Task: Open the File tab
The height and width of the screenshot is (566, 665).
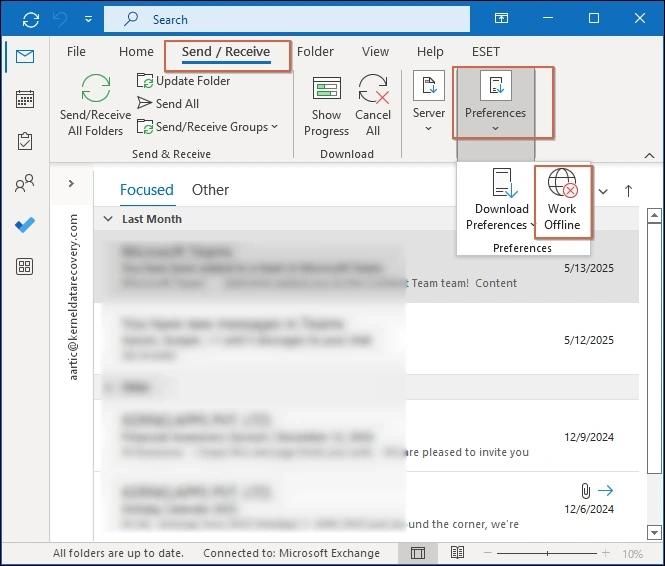Action: pyautogui.click(x=76, y=52)
